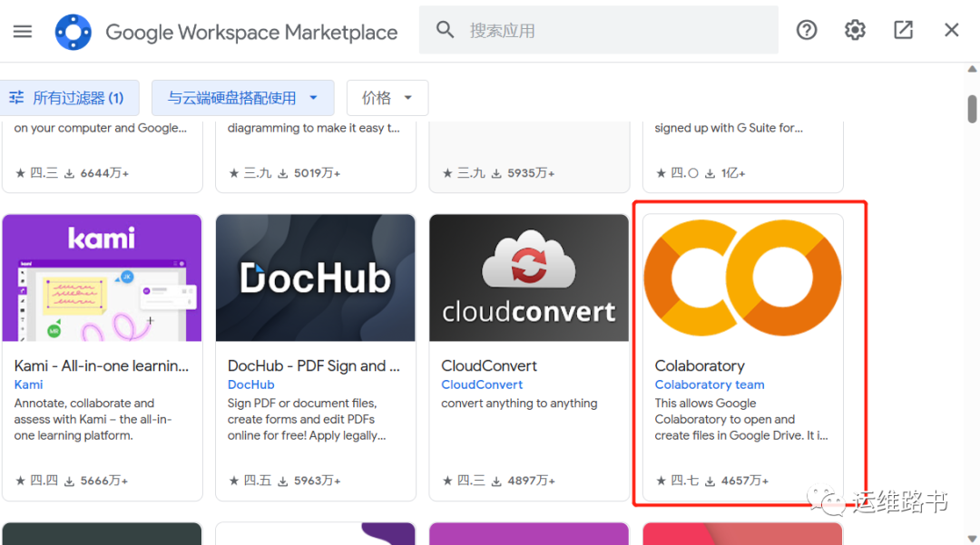Click the download icon beside 5019万+
Screen dimensions: 980x545
pyautogui.click(x=283, y=173)
